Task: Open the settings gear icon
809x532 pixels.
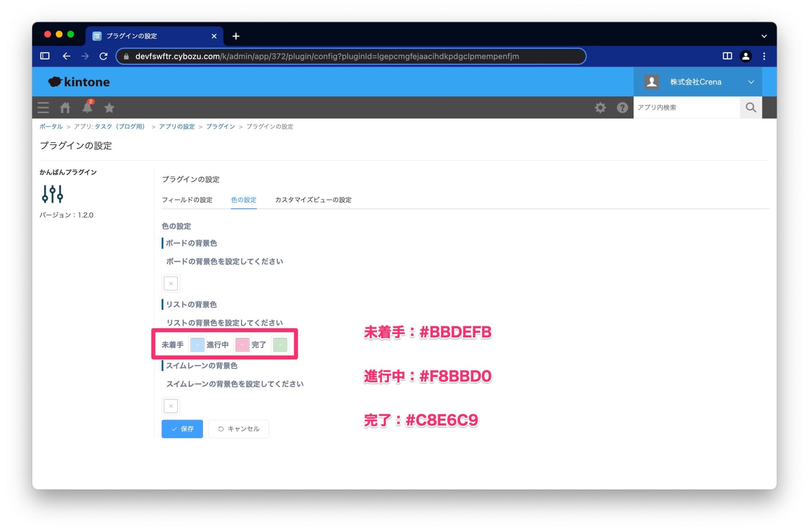Action: [600, 107]
